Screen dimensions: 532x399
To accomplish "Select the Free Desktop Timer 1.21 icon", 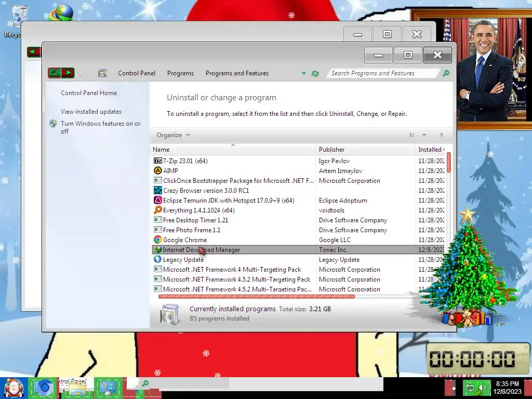I will (158, 220).
